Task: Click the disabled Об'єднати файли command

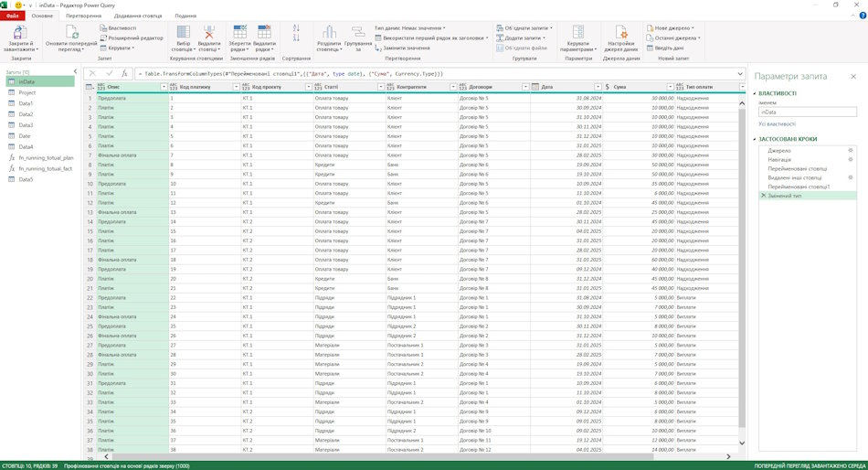Action: point(521,48)
